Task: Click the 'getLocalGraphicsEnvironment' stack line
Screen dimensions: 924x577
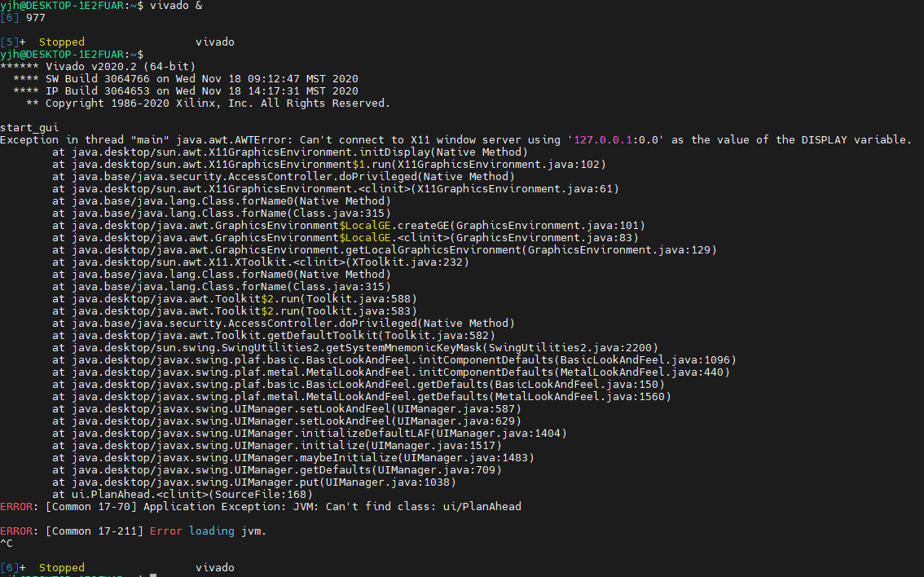Action: click(385, 250)
